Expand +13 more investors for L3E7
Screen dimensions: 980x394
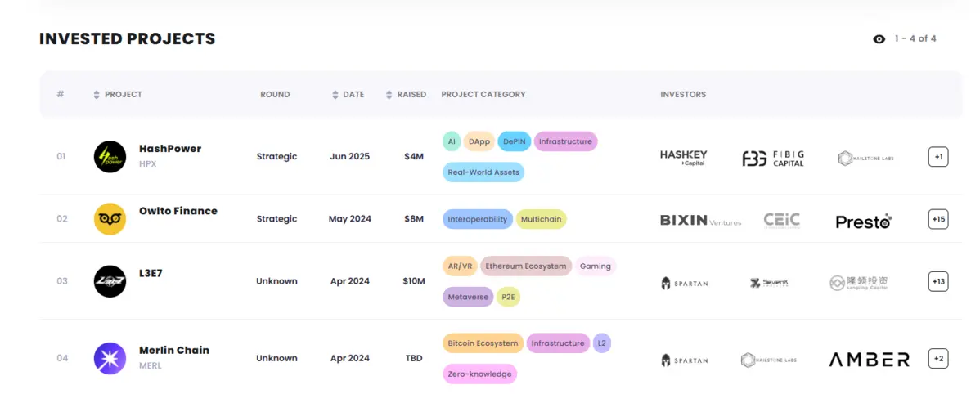[x=938, y=281]
